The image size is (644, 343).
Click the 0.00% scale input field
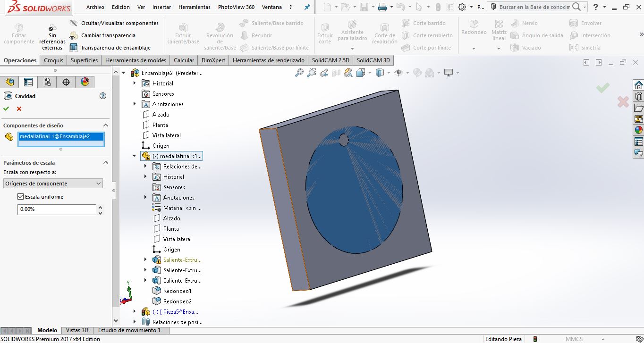[57, 209]
